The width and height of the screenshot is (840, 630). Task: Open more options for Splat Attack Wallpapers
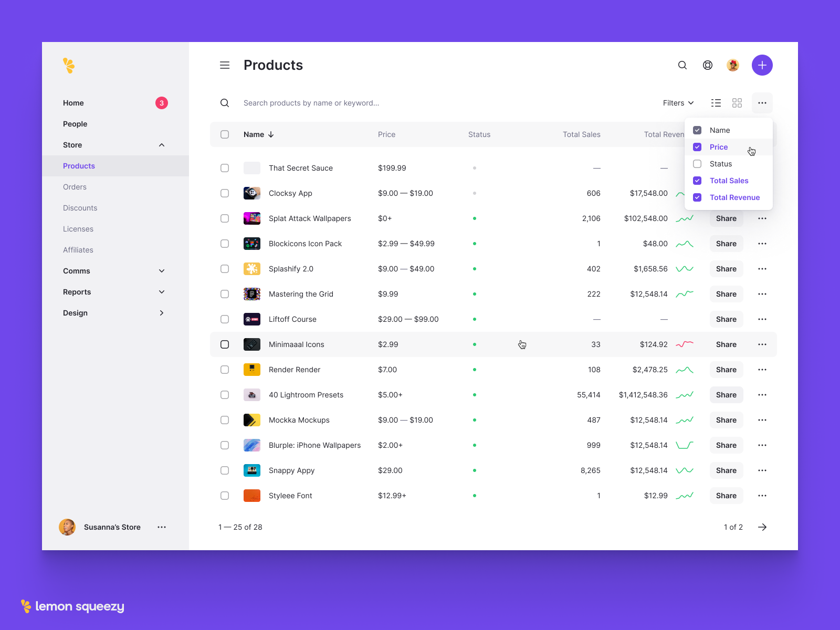coord(762,218)
